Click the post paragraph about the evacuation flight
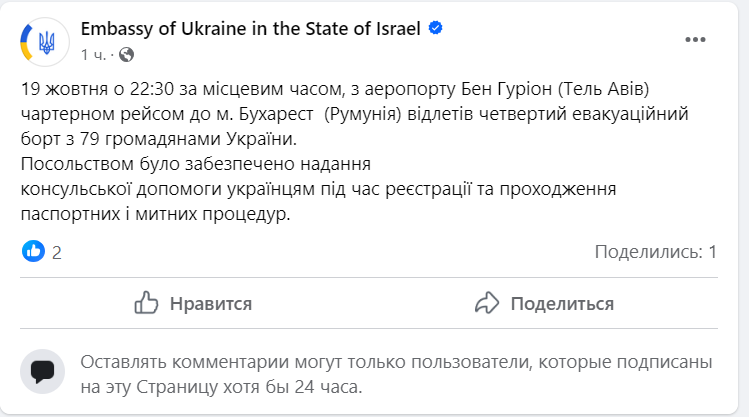749x417 pixels. [x=355, y=115]
